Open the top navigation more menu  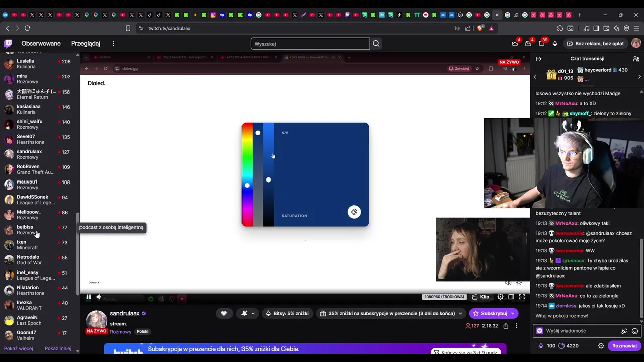(x=113, y=44)
